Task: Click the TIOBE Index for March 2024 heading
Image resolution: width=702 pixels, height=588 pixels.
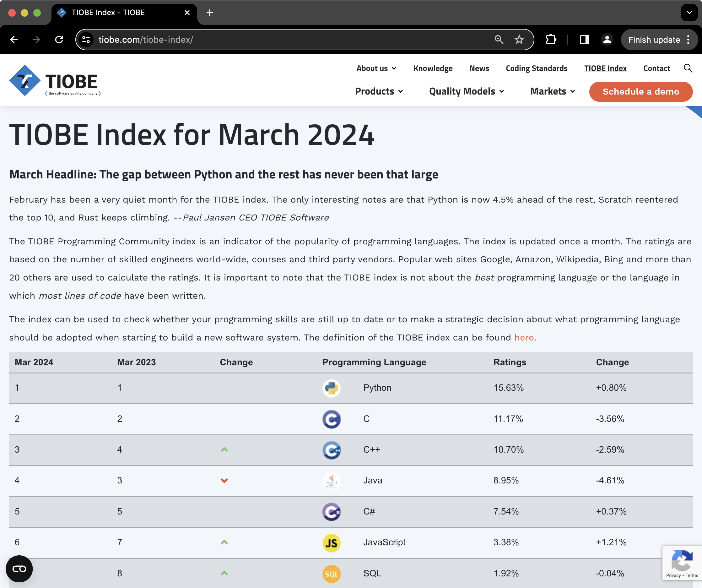Action: point(192,134)
